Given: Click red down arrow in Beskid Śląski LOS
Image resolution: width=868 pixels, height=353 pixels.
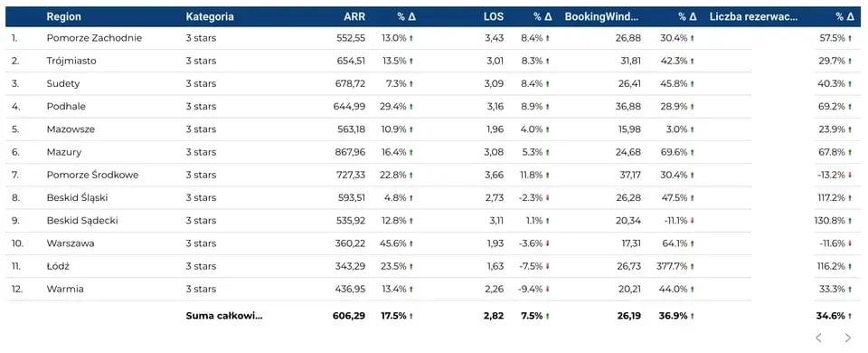Looking at the screenshot, I should [548, 198].
